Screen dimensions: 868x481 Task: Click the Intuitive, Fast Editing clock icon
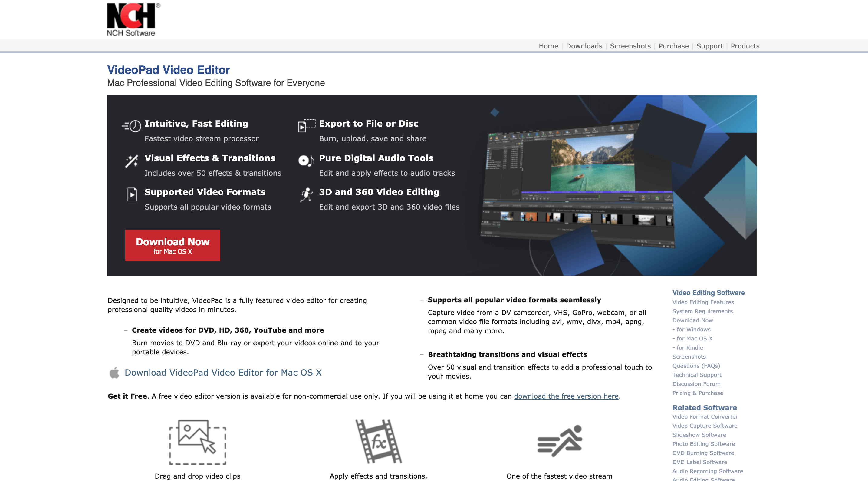(x=132, y=126)
